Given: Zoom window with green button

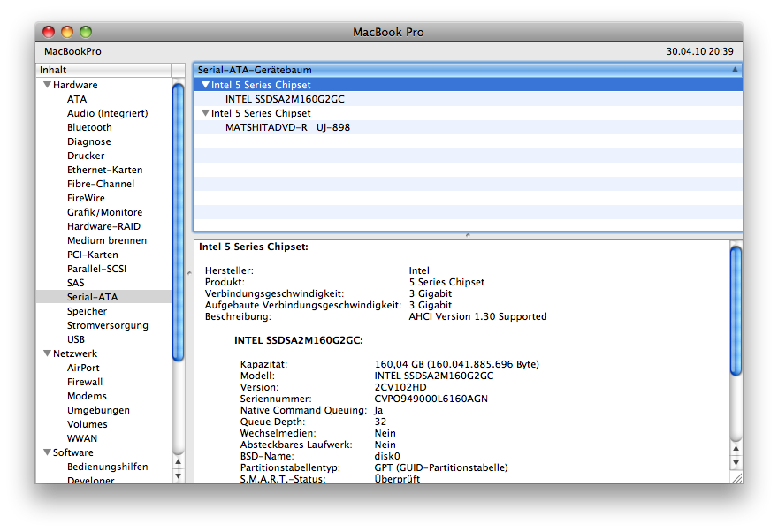Looking at the screenshot, I should click(86, 32).
